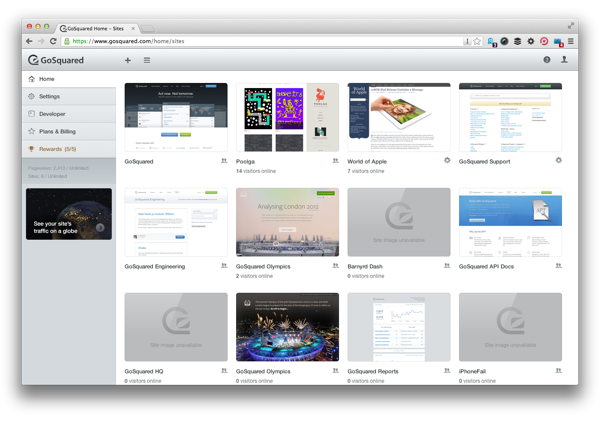This screenshot has width=600, height=422.
Task: Open the GoSquared Reports thumbnail
Action: click(x=399, y=327)
